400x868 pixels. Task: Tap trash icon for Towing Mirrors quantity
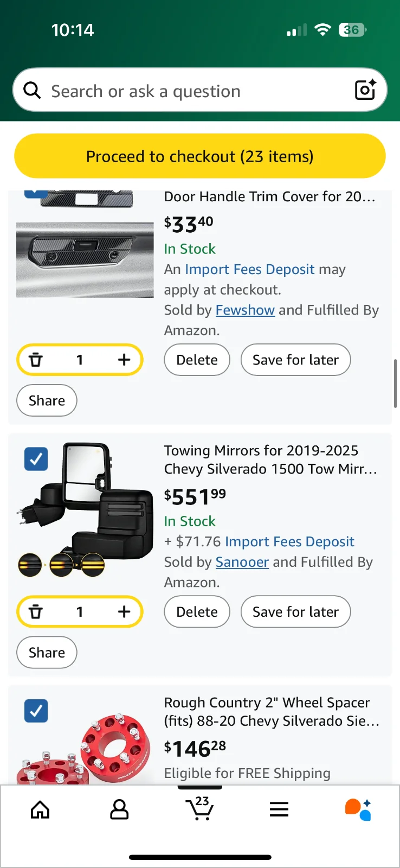coord(36,612)
